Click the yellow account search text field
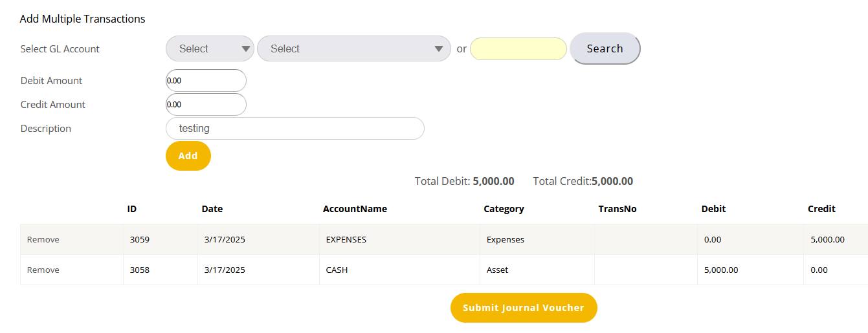Screen dimensions: 868x333 click(x=518, y=48)
